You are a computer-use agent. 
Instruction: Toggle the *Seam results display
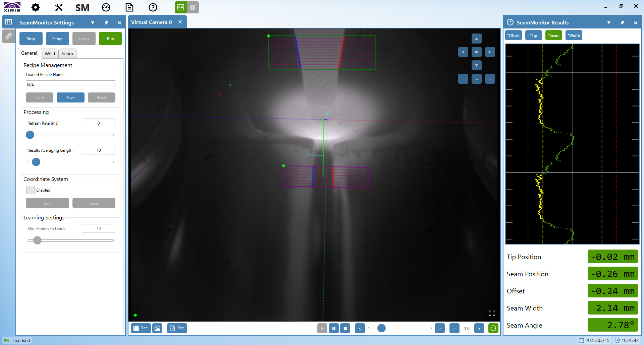click(x=553, y=35)
